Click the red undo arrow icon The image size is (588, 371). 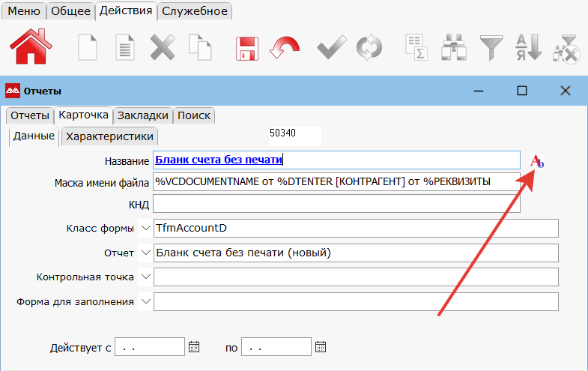click(284, 49)
